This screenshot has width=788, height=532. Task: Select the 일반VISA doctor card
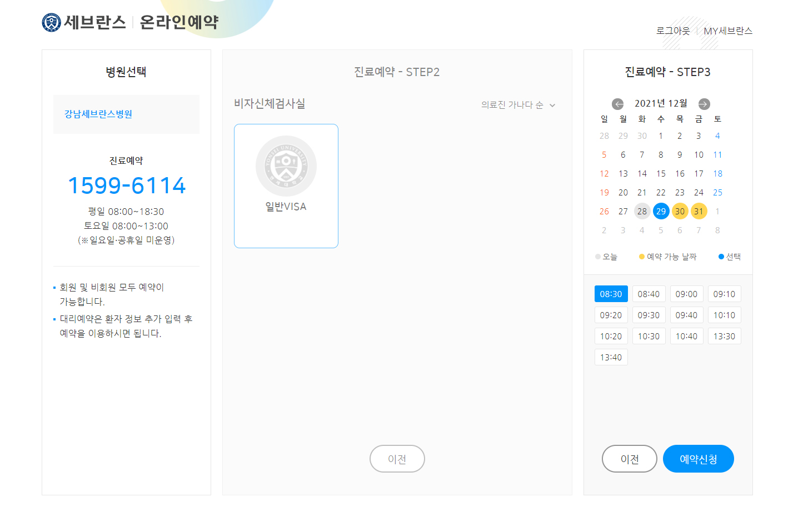(286, 186)
